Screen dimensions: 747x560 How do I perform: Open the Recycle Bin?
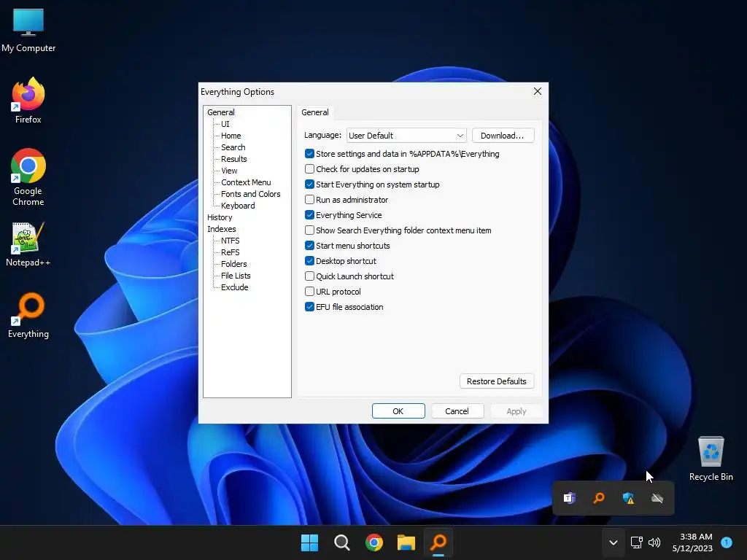pyautogui.click(x=711, y=459)
